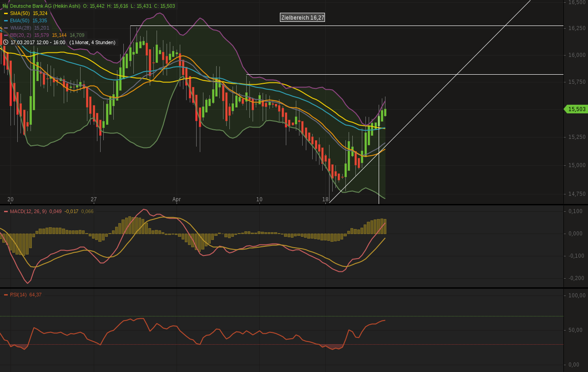Viewport: 588px width, 372px height.
Task: Click the SMA value 15,324
Action: point(40,13)
